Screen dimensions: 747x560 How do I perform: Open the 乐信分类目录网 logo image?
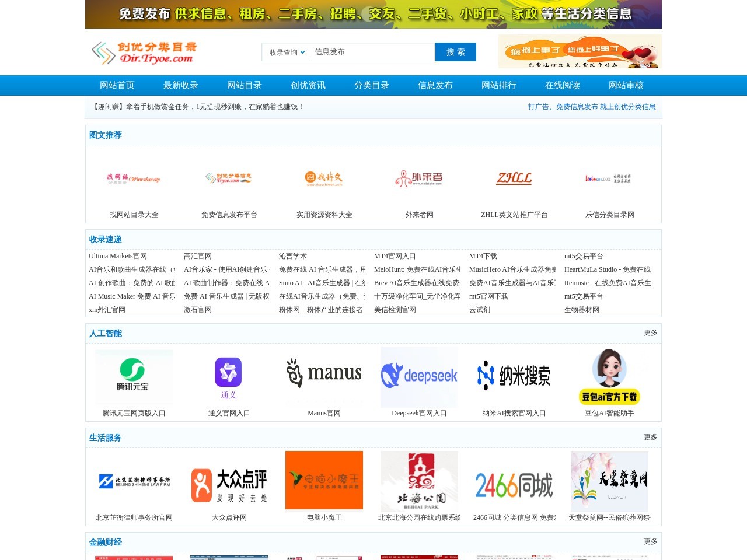coord(609,178)
